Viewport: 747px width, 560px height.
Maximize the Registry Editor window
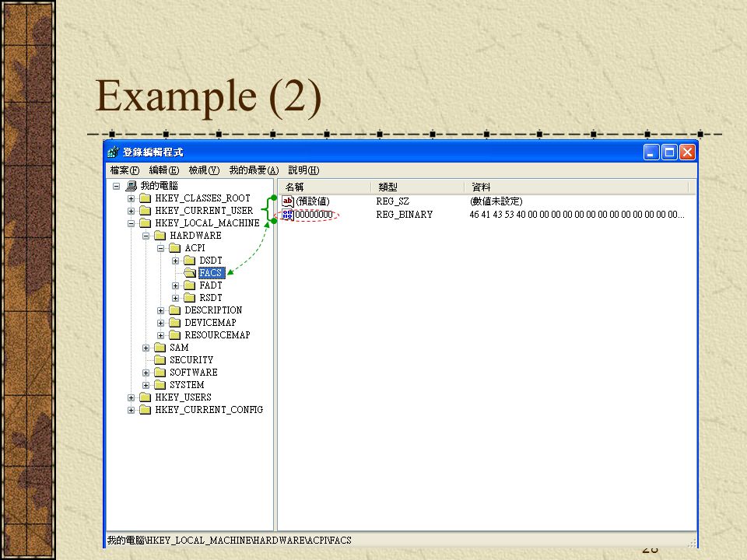pyautogui.click(x=669, y=152)
